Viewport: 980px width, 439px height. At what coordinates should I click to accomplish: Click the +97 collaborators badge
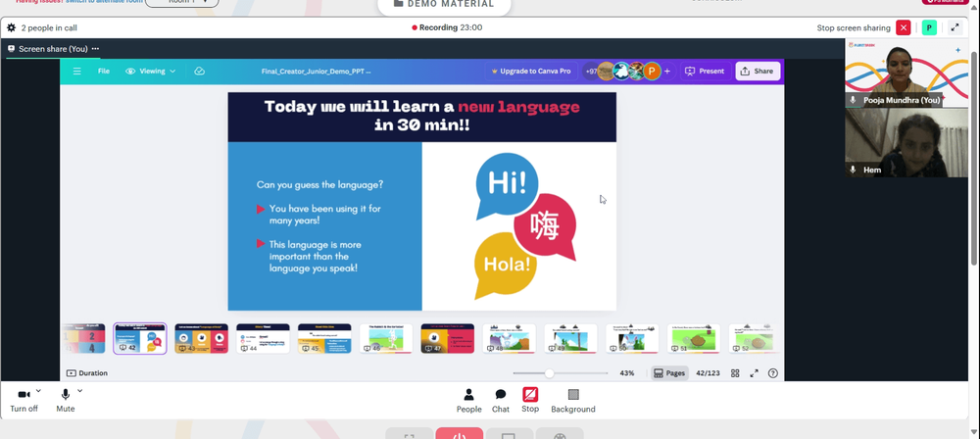pyautogui.click(x=591, y=72)
